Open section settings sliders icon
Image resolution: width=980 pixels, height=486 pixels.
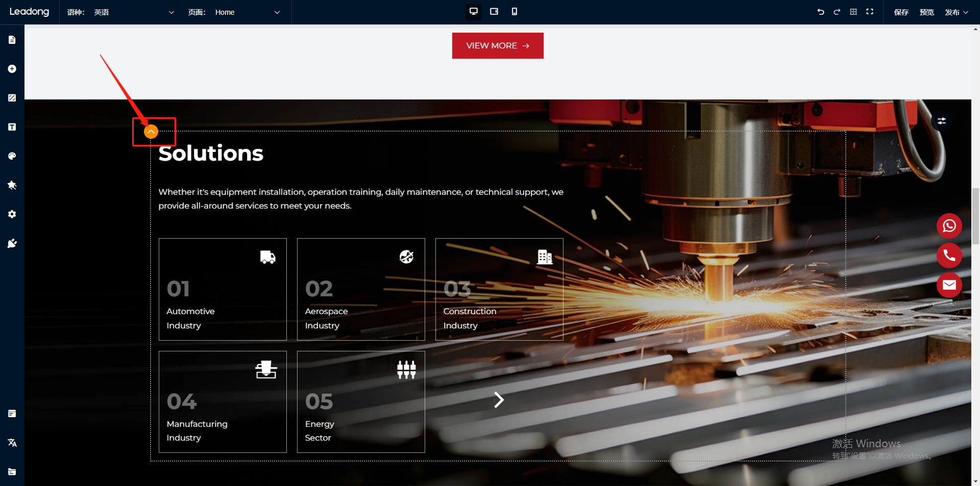[942, 121]
